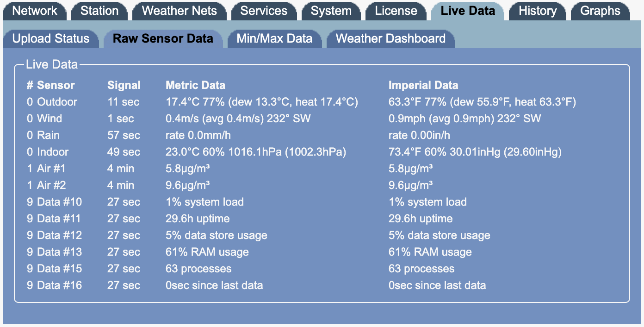
Task: Select the System tab
Action: pos(331,11)
